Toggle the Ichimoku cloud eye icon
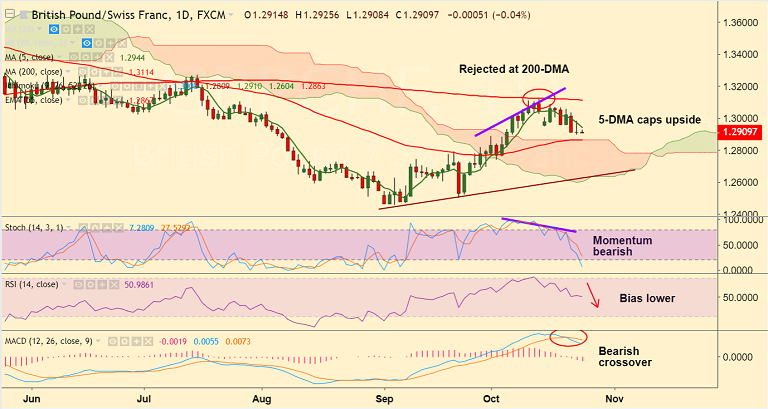Screen dimensions: 768x409 click(x=115, y=86)
